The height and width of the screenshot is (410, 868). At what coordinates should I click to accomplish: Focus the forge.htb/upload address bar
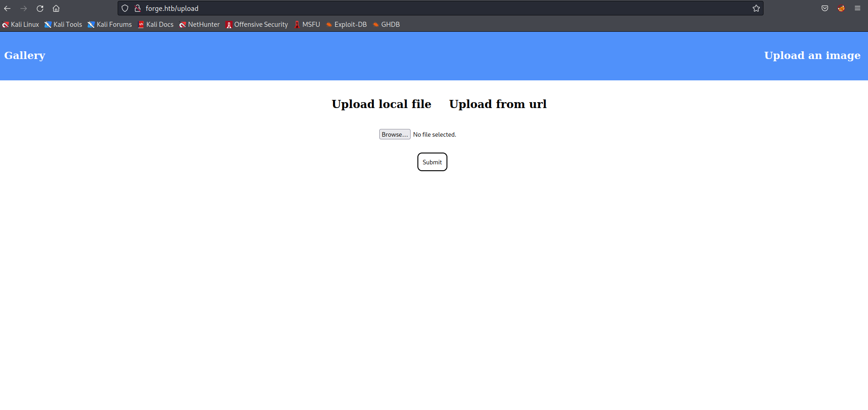pos(409,9)
